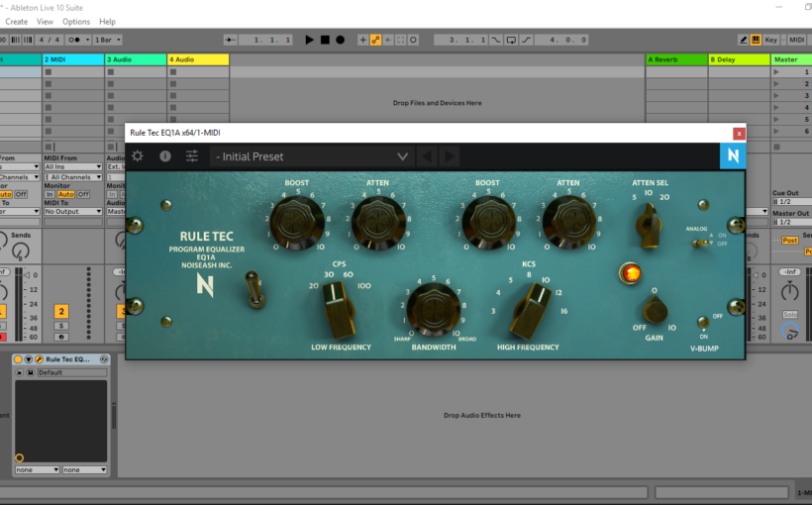Click the orange power indicator lamp
Image resolution: width=812 pixels, height=505 pixels.
coord(630,273)
